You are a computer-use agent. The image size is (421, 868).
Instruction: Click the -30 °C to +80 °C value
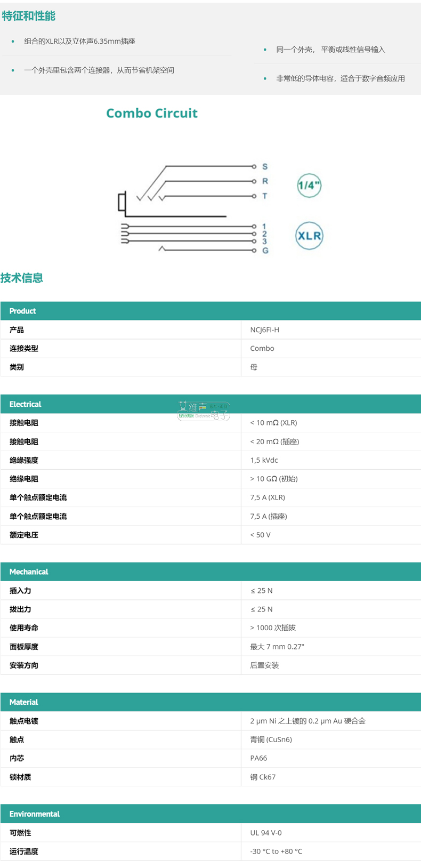coord(276,851)
